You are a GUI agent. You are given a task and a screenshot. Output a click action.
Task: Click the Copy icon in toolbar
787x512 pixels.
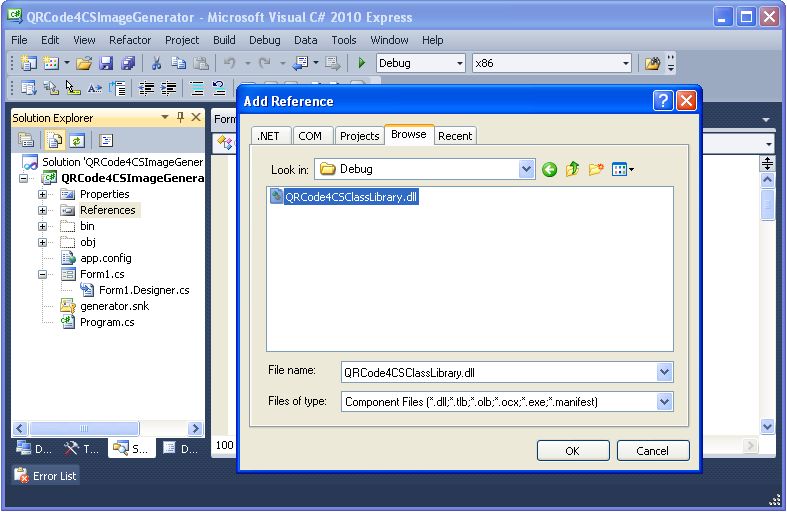(x=178, y=63)
